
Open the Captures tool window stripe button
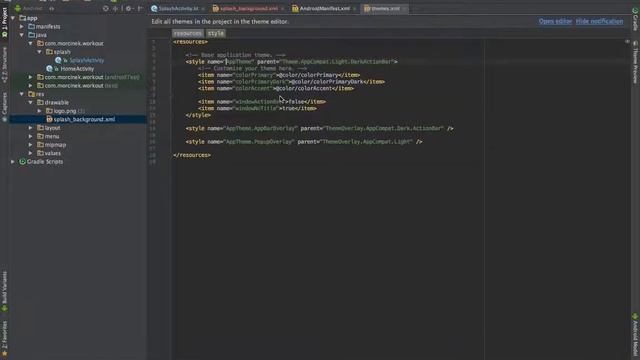pos(4,107)
